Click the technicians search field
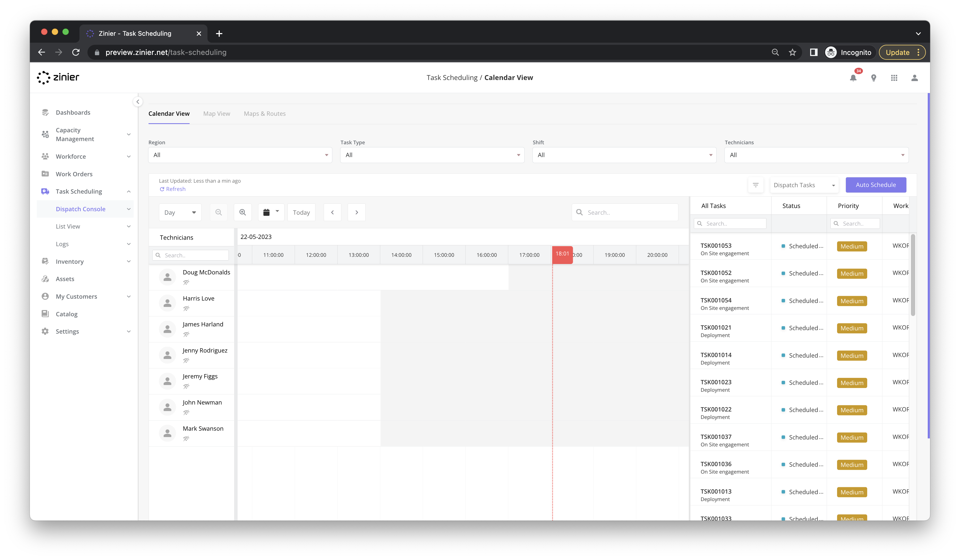Viewport: 960px width, 560px height. (x=190, y=255)
